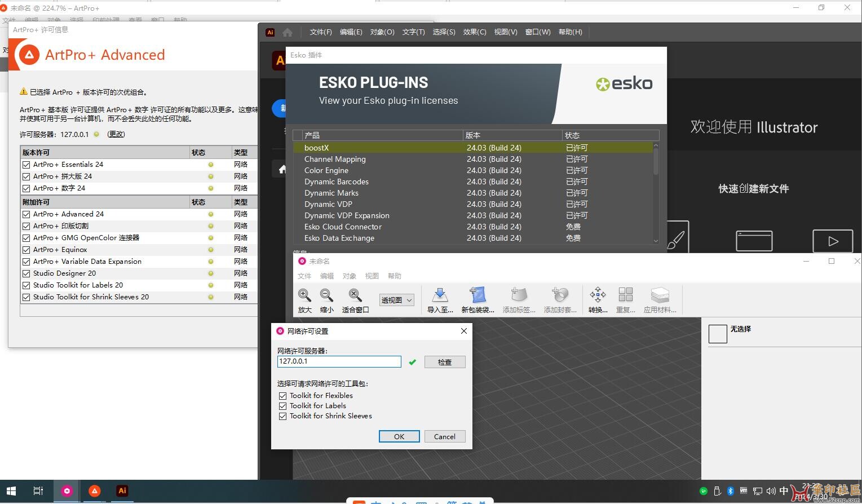Click the 适合窗口 fit-to-window icon

coord(355,295)
